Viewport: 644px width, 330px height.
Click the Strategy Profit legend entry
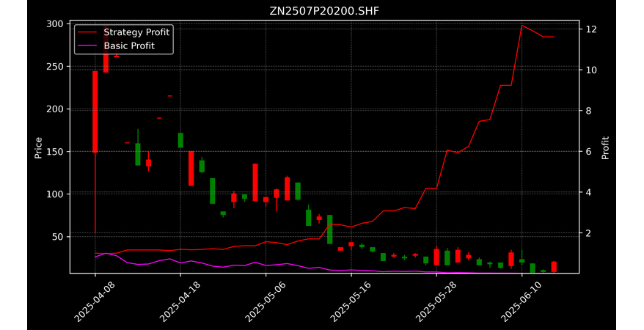[x=136, y=32]
